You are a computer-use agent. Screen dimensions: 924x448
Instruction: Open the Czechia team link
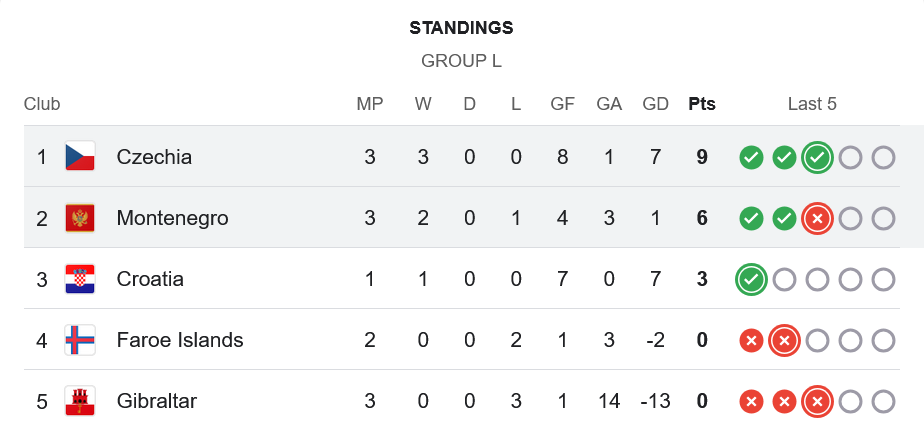[x=154, y=157]
